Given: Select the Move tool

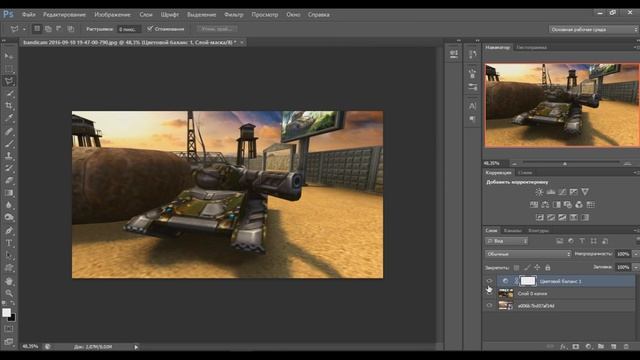Looking at the screenshot, I should pos(9,56).
